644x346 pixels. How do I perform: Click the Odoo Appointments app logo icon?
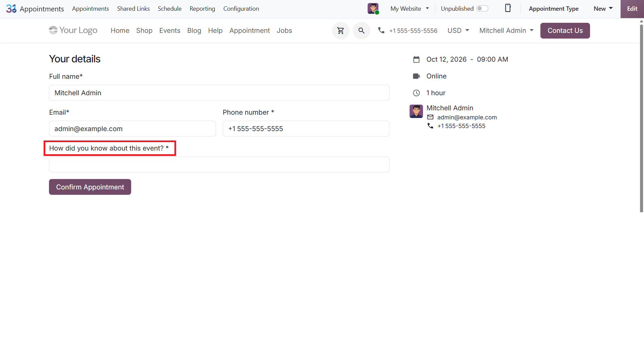[11, 9]
